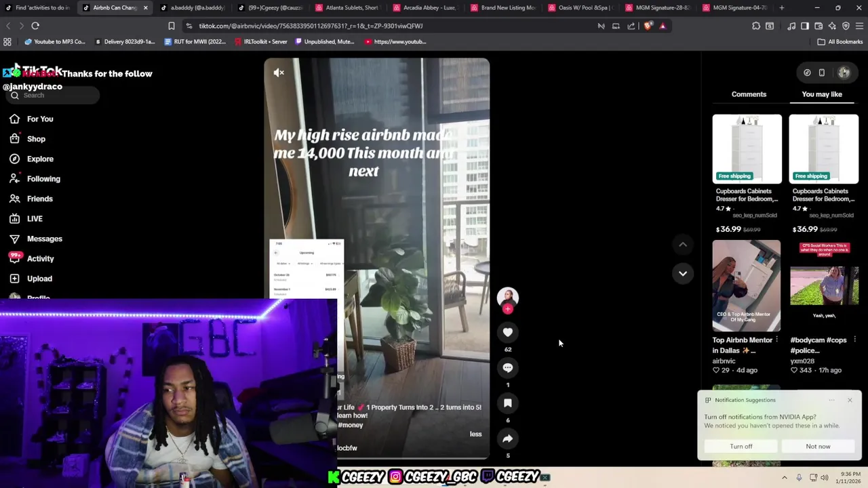Screen dimensions: 868x488
Task: Open Youtube to MP3 Co... bookmark
Action: [x=55, y=41]
